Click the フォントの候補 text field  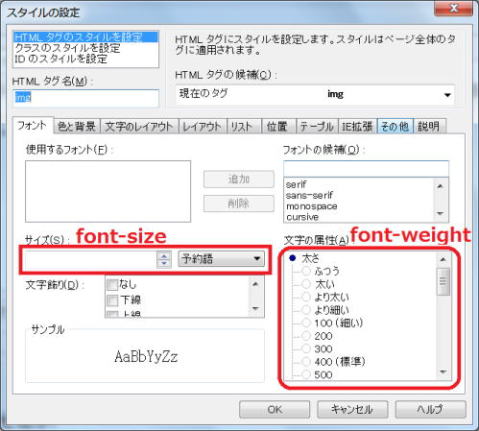tap(366, 169)
